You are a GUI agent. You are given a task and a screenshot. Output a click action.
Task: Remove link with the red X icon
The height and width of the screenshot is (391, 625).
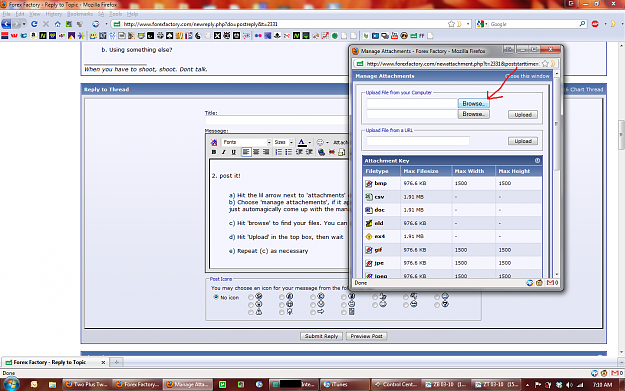point(332,152)
